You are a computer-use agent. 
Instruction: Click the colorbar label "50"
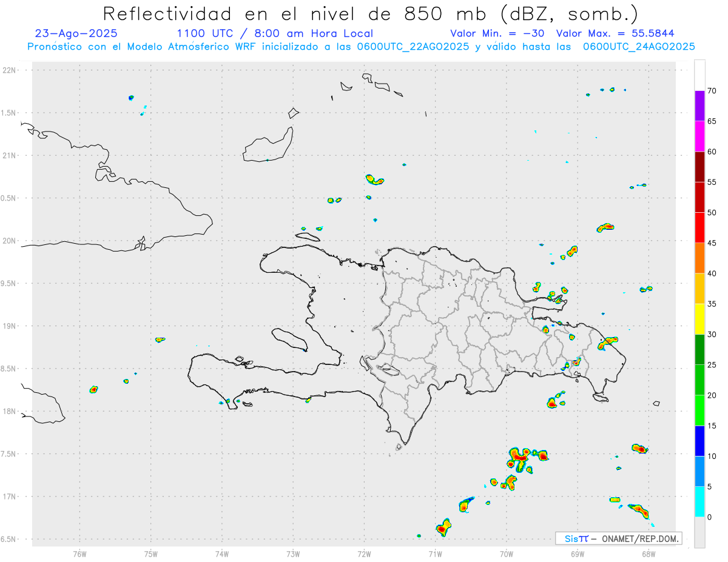712,213
